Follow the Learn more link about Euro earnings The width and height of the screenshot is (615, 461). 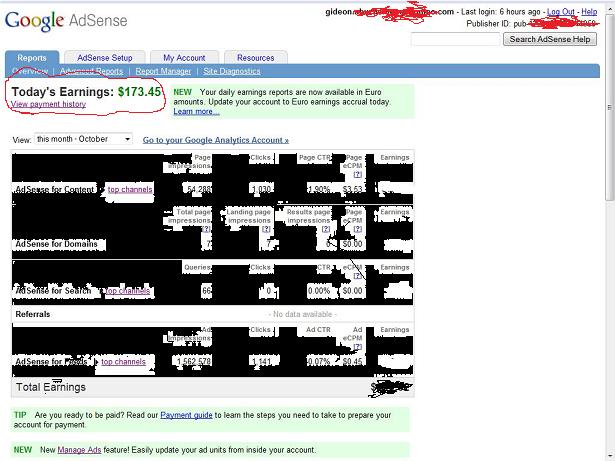tap(196, 111)
